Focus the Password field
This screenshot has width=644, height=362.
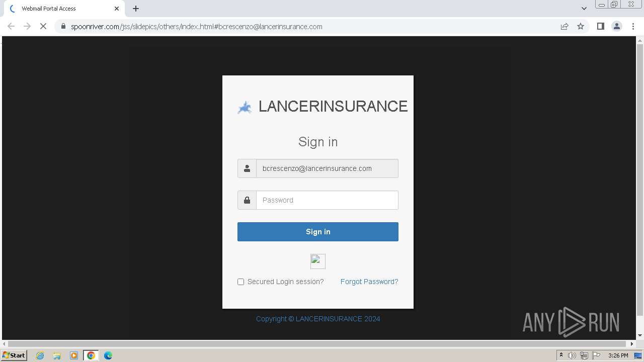[327, 200]
